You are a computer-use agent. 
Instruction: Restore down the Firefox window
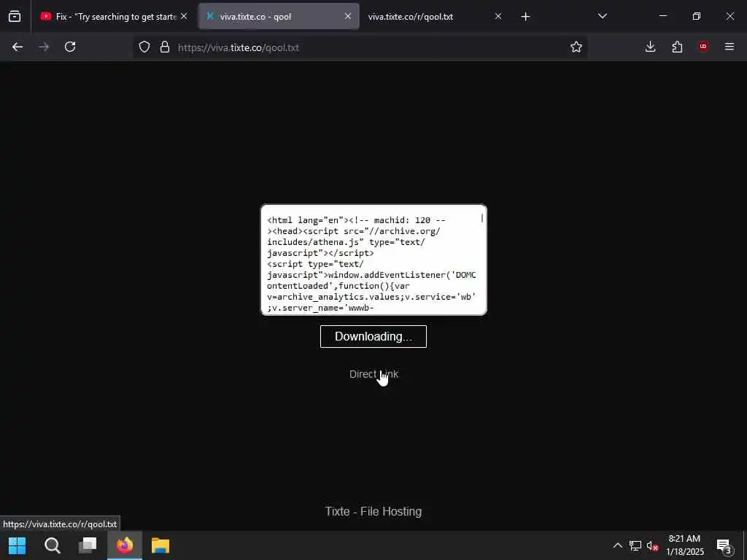[x=697, y=16]
